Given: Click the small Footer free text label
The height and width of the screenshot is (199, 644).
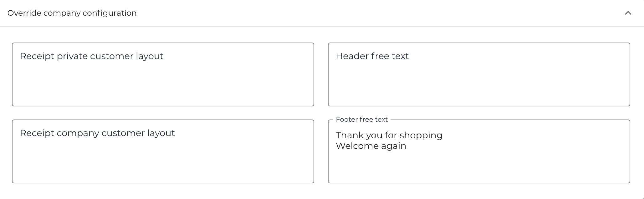Looking at the screenshot, I should 361,120.
